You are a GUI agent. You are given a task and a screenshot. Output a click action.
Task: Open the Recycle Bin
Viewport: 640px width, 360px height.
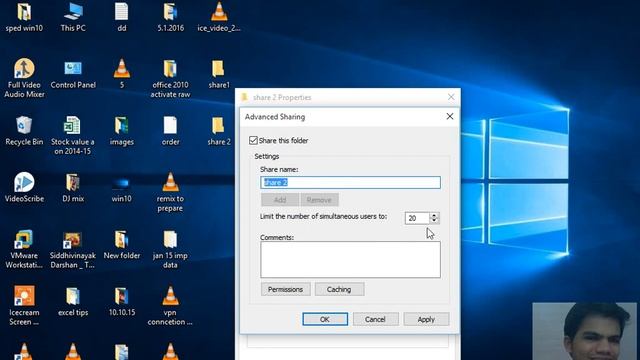coord(24,131)
